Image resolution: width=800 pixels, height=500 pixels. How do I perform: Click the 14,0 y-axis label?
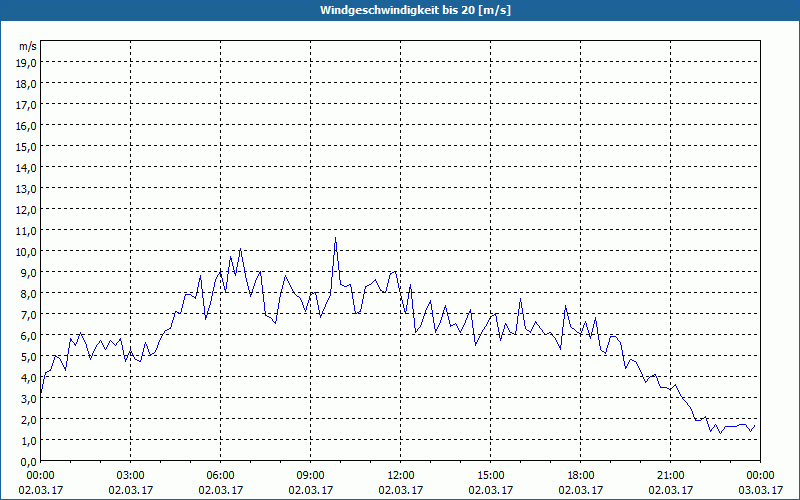coord(27,167)
